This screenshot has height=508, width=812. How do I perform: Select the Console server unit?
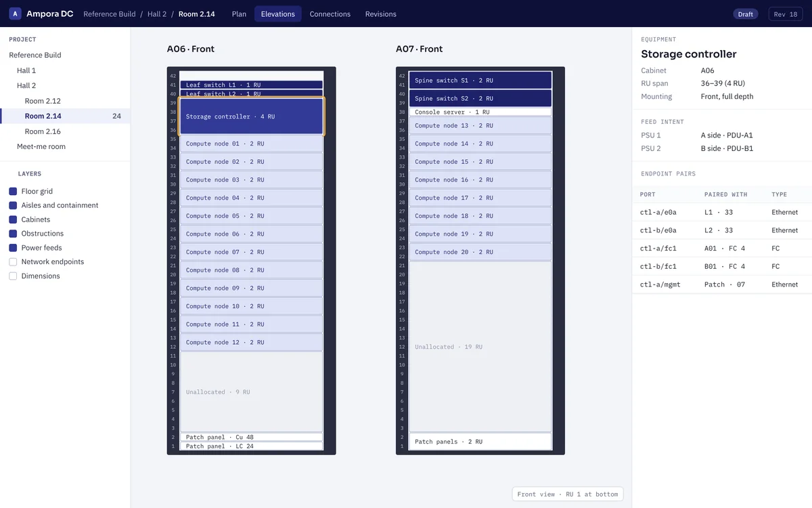(x=480, y=112)
